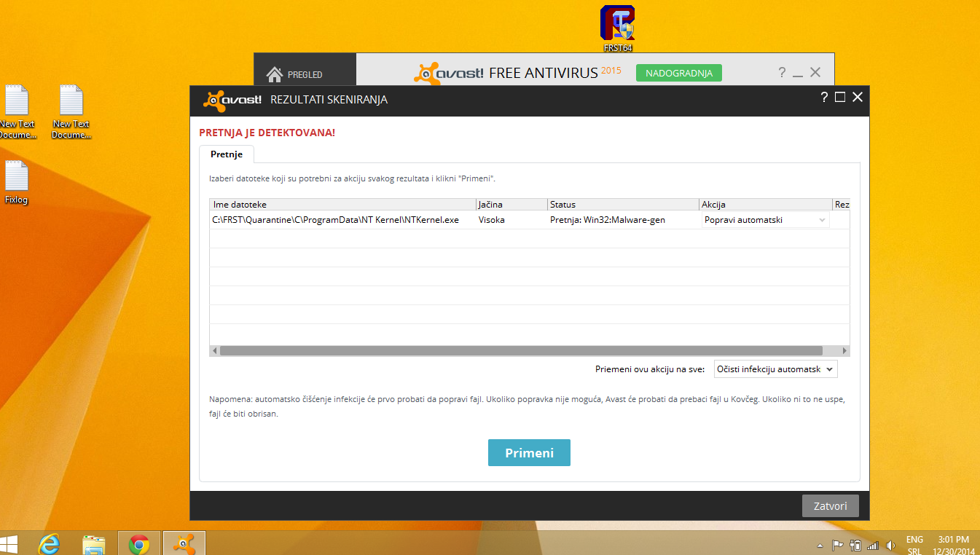Click the horizontal scrollbar thumb in the threat list

[521, 350]
